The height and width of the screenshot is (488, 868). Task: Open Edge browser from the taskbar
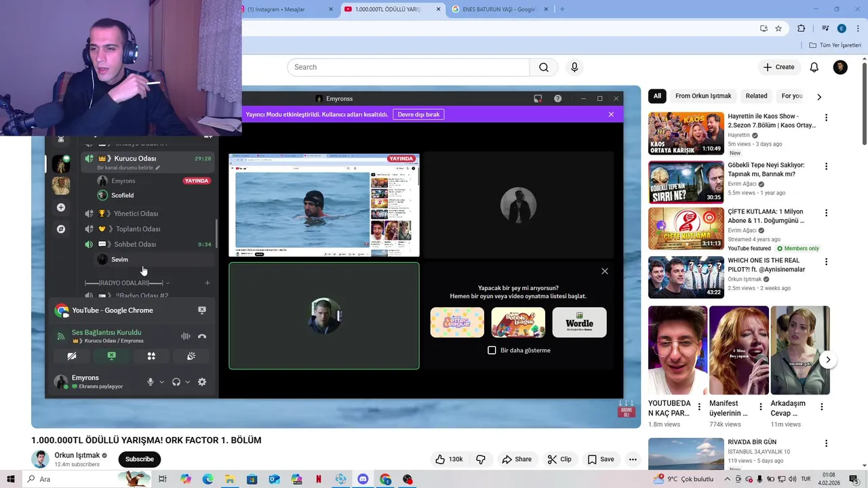click(208, 479)
